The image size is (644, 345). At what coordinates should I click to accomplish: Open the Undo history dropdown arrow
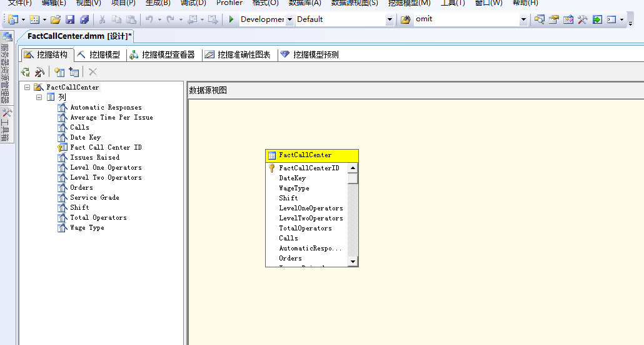(x=160, y=19)
